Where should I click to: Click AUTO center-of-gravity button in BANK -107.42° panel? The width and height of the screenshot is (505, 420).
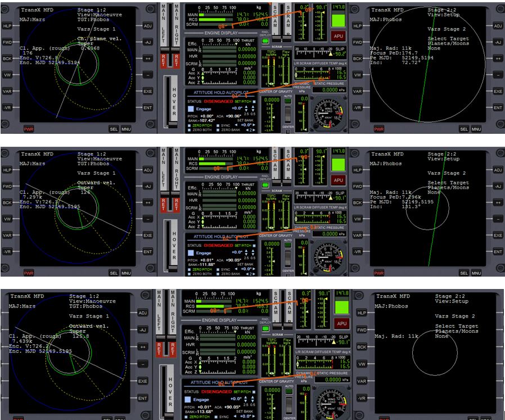click(288, 101)
